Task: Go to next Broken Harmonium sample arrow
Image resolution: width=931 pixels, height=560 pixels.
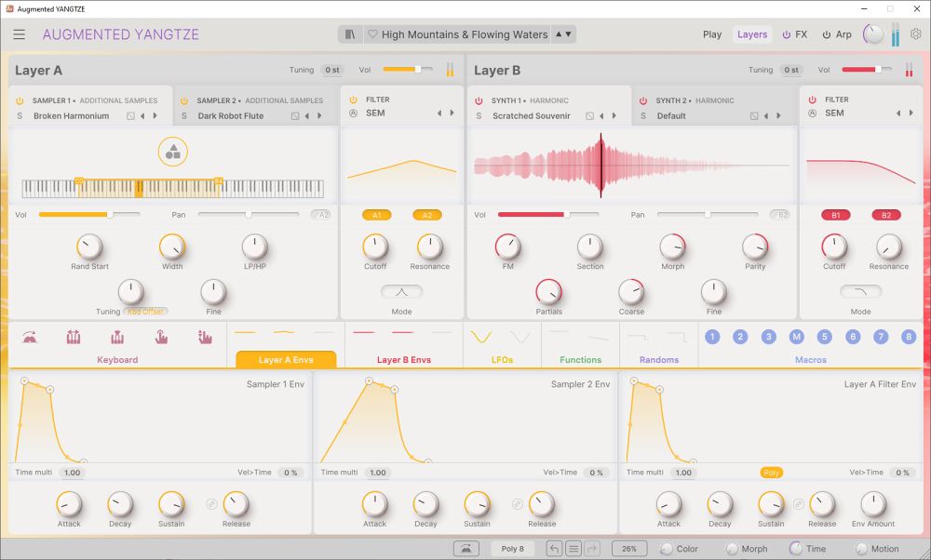Action: click(155, 115)
